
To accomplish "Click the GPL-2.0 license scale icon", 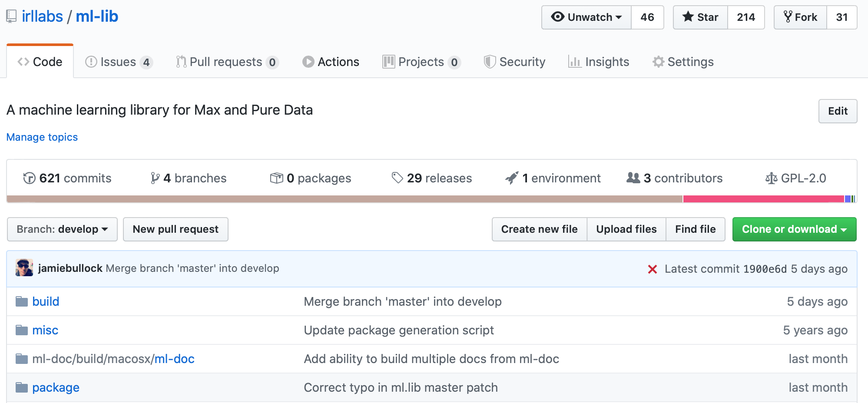I will tap(771, 178).
